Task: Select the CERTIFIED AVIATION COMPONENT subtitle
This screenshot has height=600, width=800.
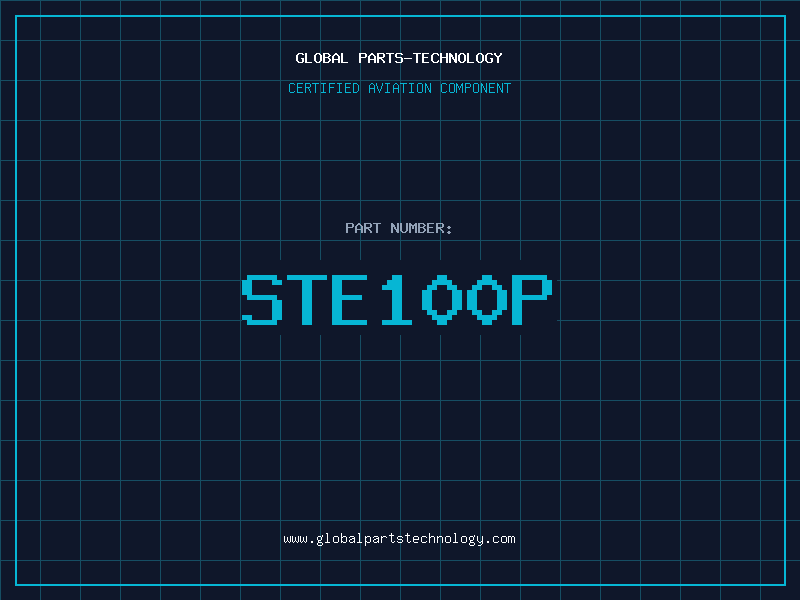Action: pyautogui.click(x=399, y=88)
